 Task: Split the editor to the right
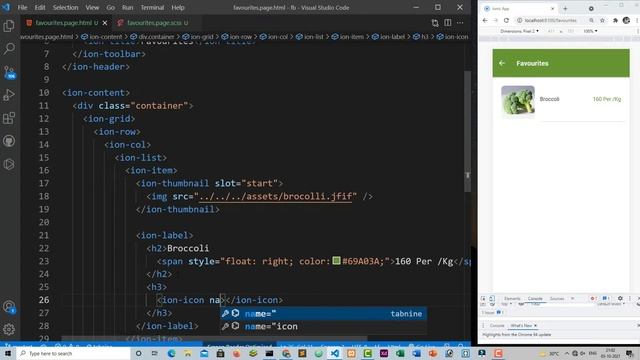pyautogui.click(x=448, y=23)
